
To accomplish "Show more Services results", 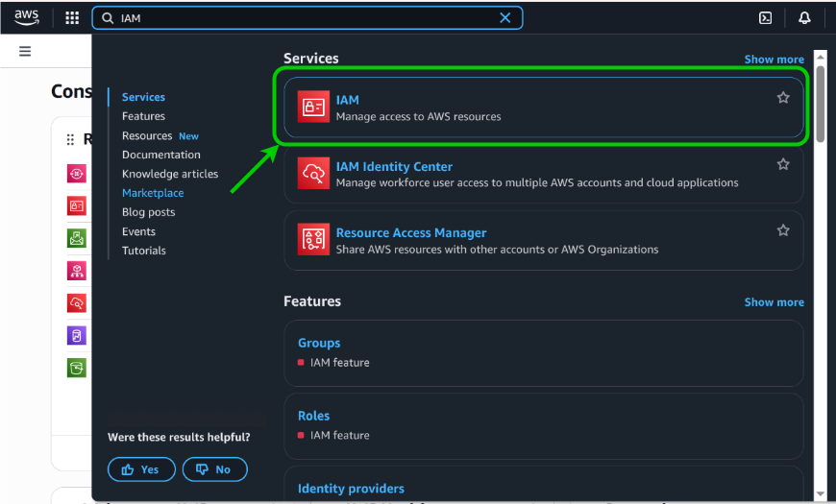I will pyautogui.click(x=775, y=60).
